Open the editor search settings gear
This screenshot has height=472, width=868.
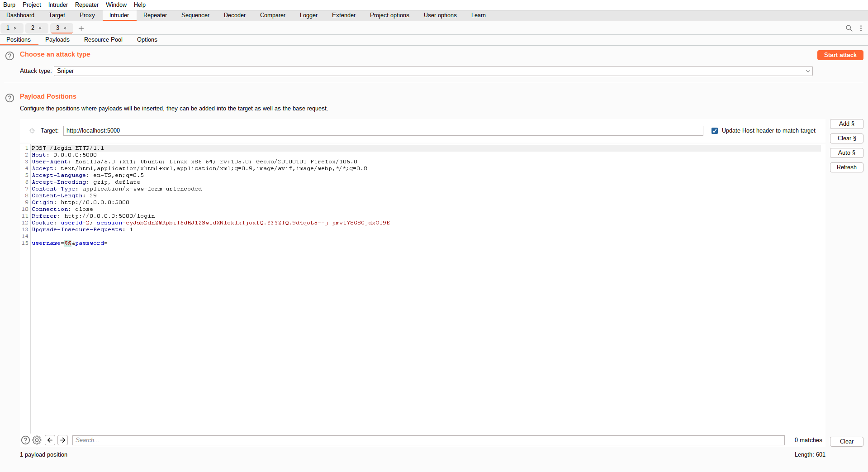point(37,440)
